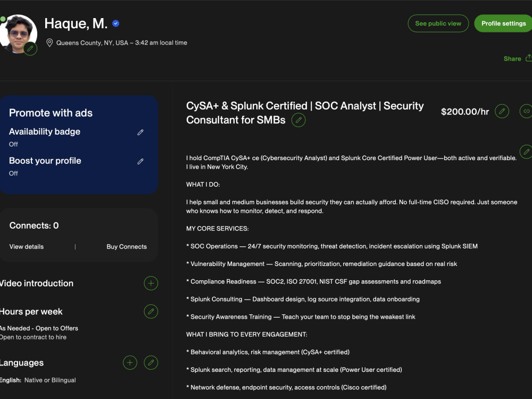Image resolution: width=532 pixels, height=399 pixels.
Task: Click the Splunk search, reporting bullet line
Action: (x=294, y=370)
